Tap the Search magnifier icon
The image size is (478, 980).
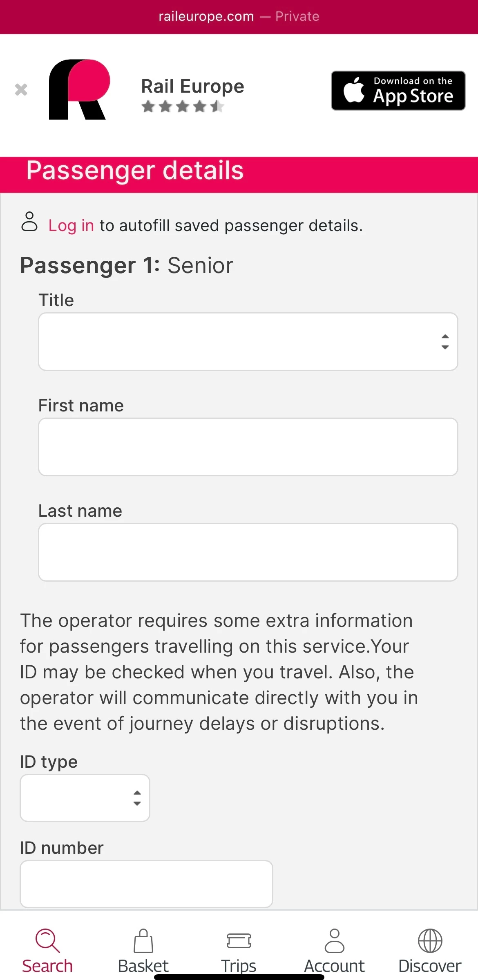pyautogui.click(x=47, y=940)
